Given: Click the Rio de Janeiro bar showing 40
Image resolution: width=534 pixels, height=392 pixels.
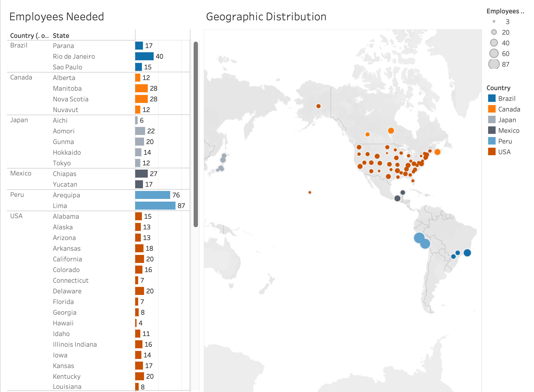Looking at the screenshot, I should (x=144, y=56).
